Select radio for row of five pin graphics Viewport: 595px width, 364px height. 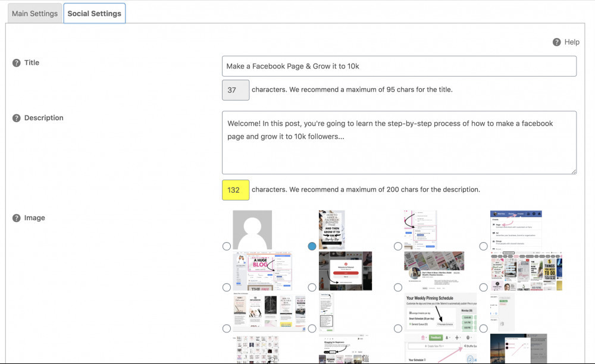click(x=227, y=328)
